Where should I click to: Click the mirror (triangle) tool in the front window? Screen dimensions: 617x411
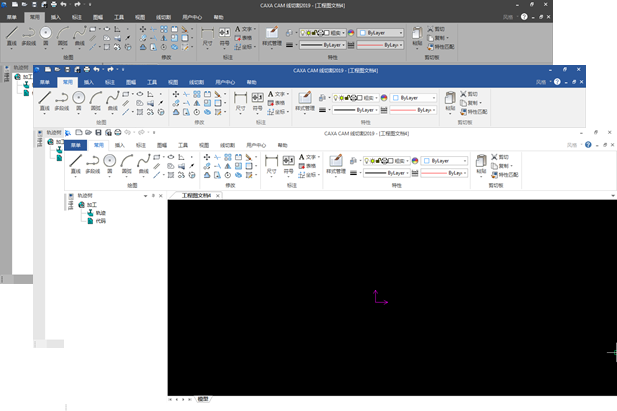[x=228, y=166]
